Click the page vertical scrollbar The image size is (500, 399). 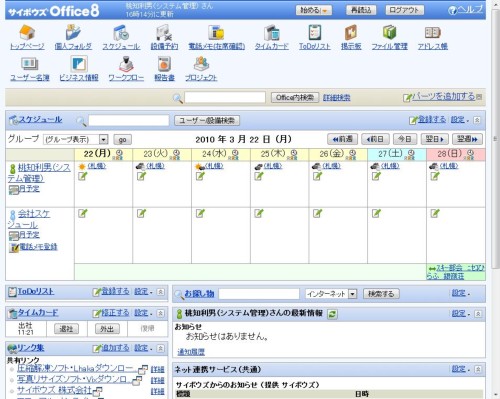pos(495,140)
